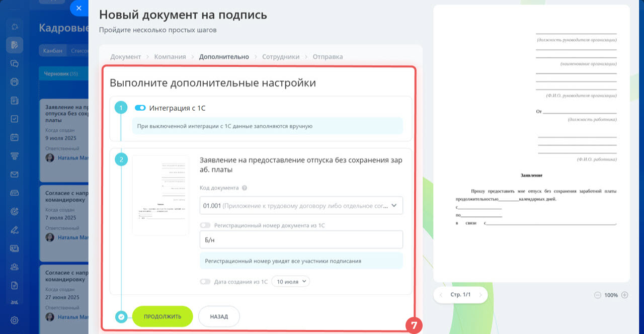Enable Регистрационный номер документа из 1С switch

pyautogui.click(x=205, y=225)
